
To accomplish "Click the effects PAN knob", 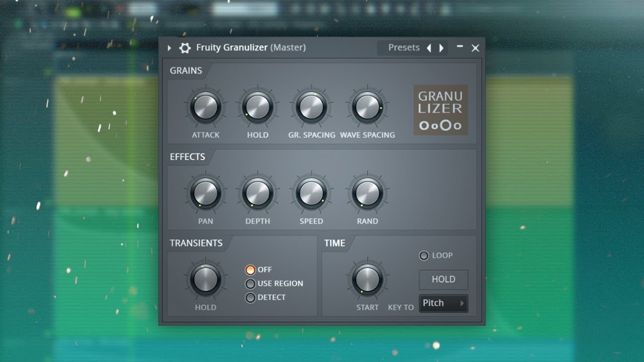I will pos(206,193).
